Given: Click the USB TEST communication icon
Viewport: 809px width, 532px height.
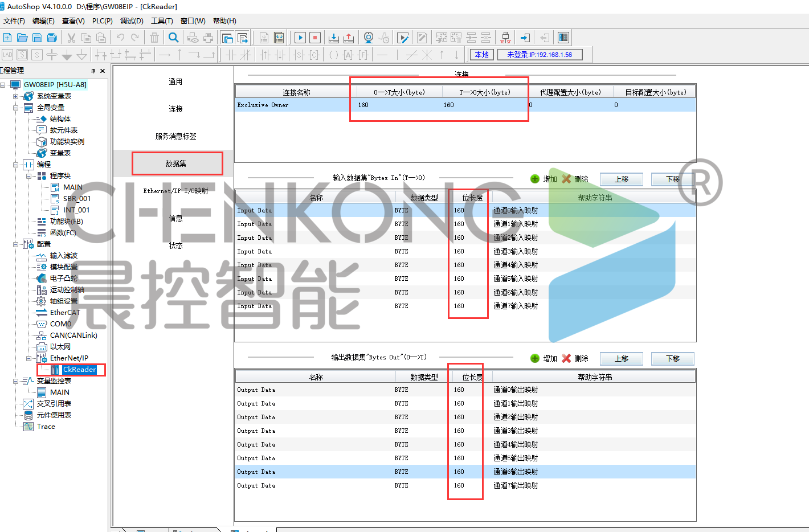Looking at the screenshot, I should coord(505,38).
